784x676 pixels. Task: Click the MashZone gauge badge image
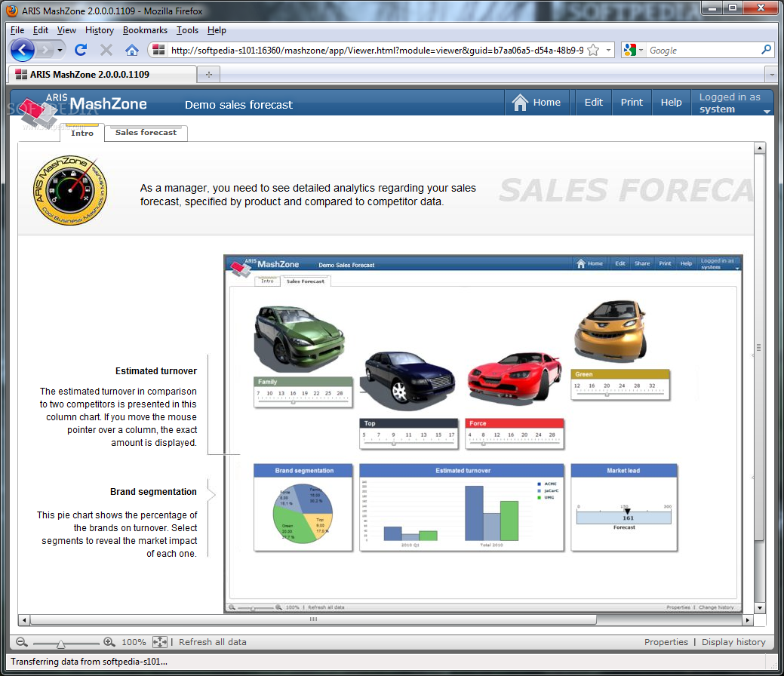(x=70, y=190)
